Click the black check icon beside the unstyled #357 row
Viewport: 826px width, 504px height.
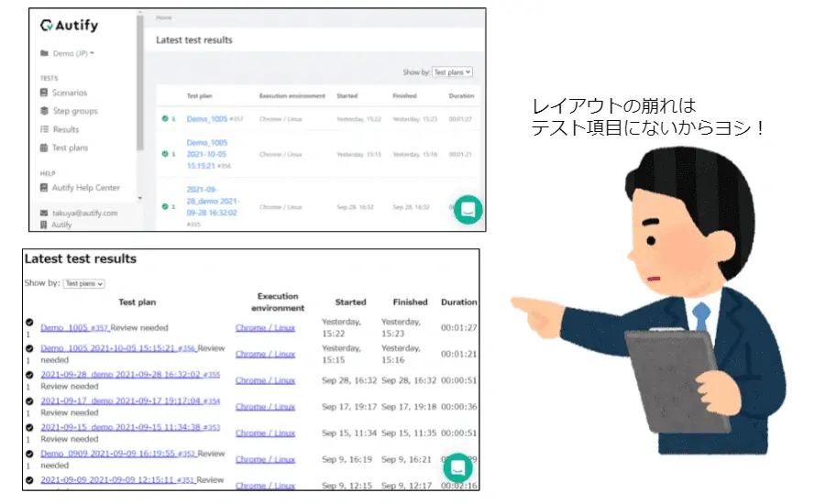click(29, 323)
